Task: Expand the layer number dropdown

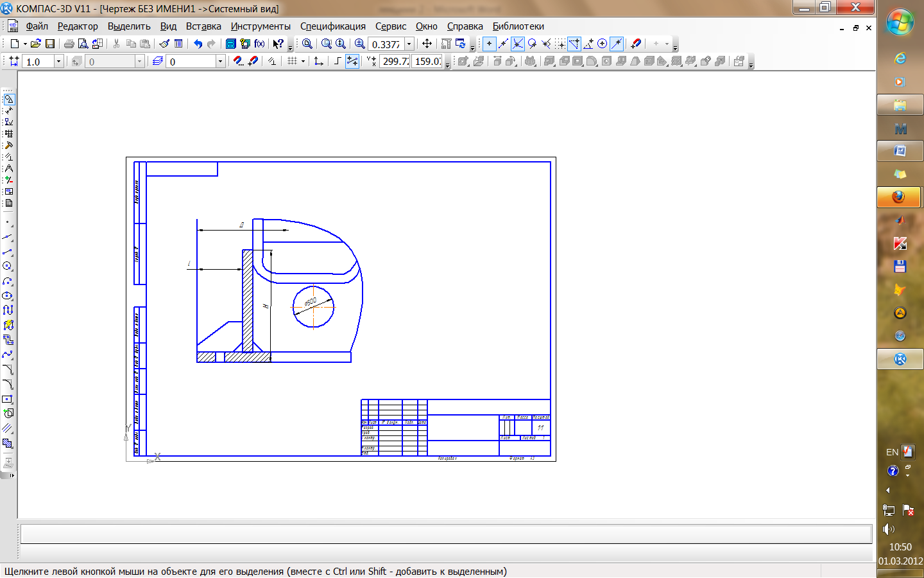Action: (220, 61)
